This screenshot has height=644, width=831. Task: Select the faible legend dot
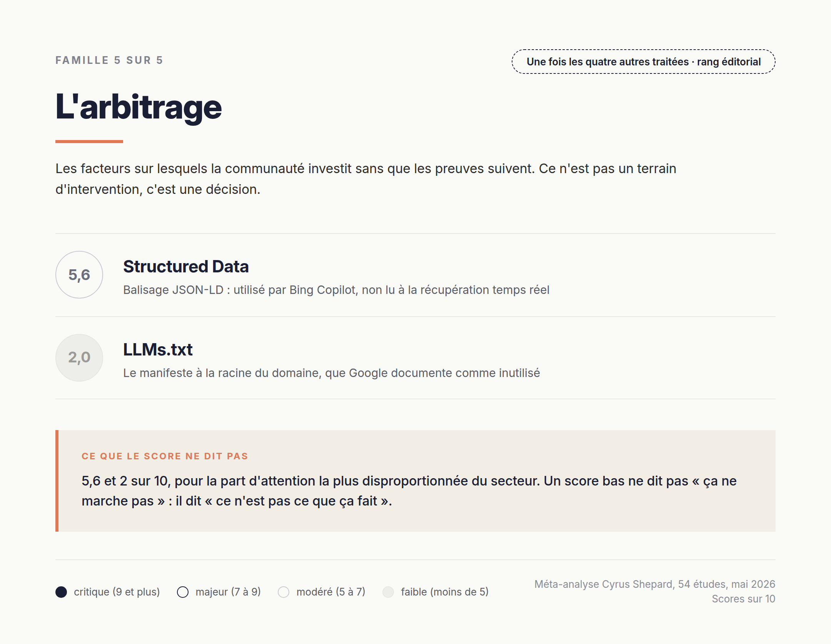(x=388, y=592)
